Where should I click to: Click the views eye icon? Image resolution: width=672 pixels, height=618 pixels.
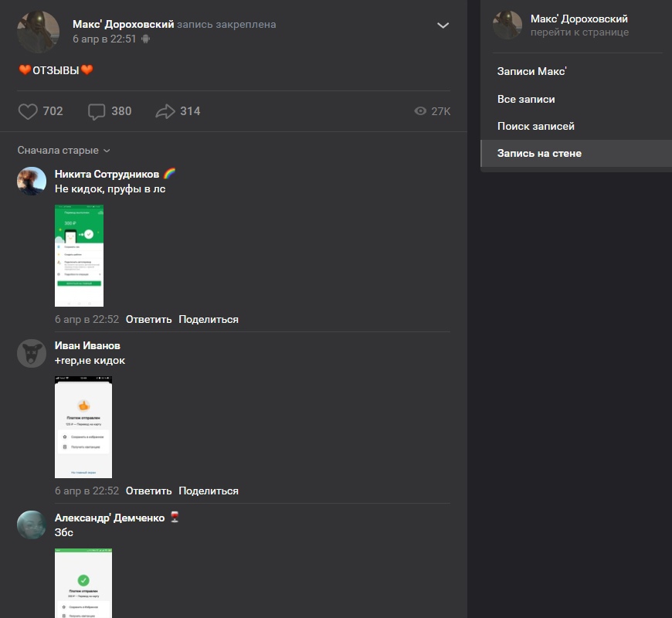(420, 111)
